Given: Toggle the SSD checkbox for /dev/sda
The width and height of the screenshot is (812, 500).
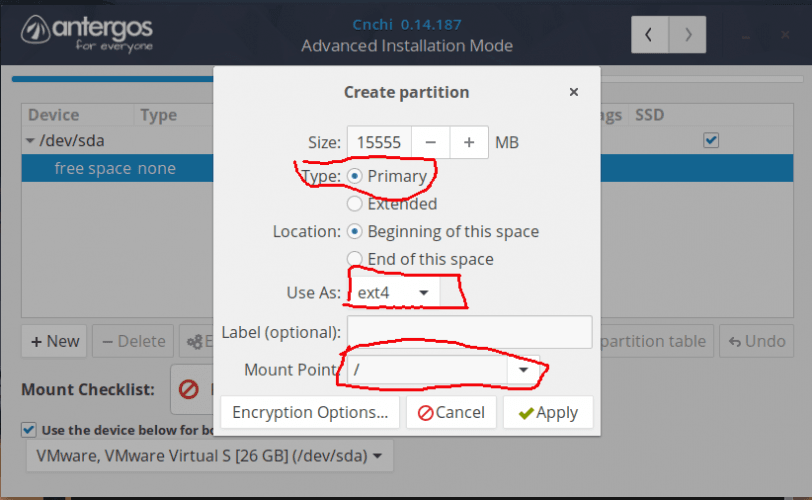Looking at the screenshot, I should 711,140.
